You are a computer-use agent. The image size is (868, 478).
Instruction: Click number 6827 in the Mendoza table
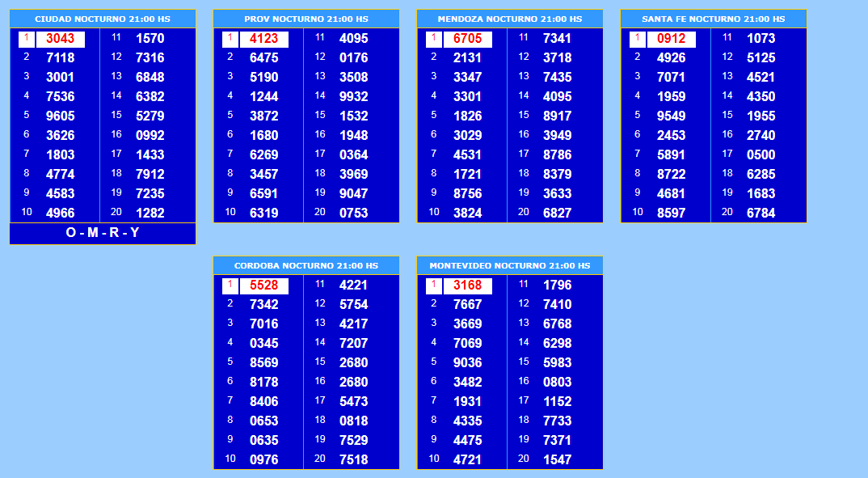point(558,214)
